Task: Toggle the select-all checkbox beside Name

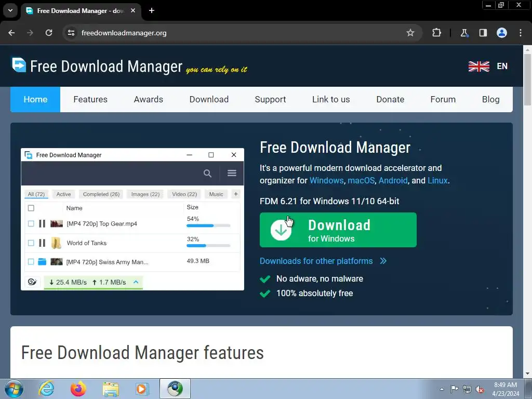Action: 31,208
